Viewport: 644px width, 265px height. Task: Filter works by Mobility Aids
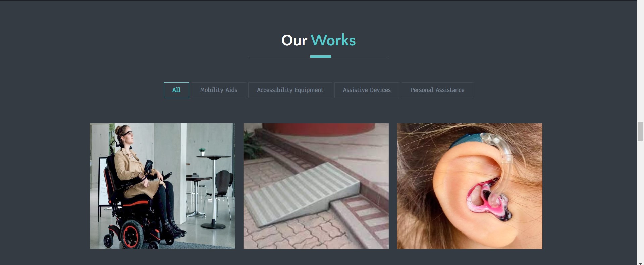click(219, 90)
